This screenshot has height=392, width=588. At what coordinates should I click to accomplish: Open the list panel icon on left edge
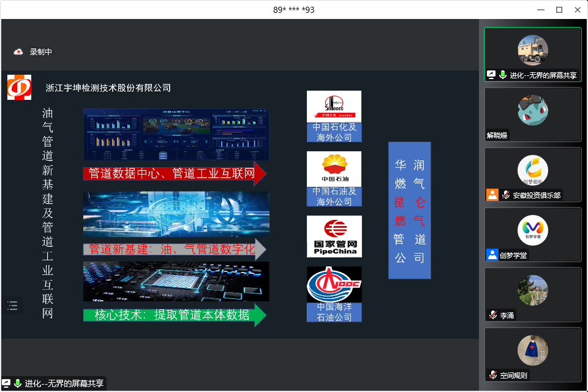pyautogui.click(x=12, y=306)
